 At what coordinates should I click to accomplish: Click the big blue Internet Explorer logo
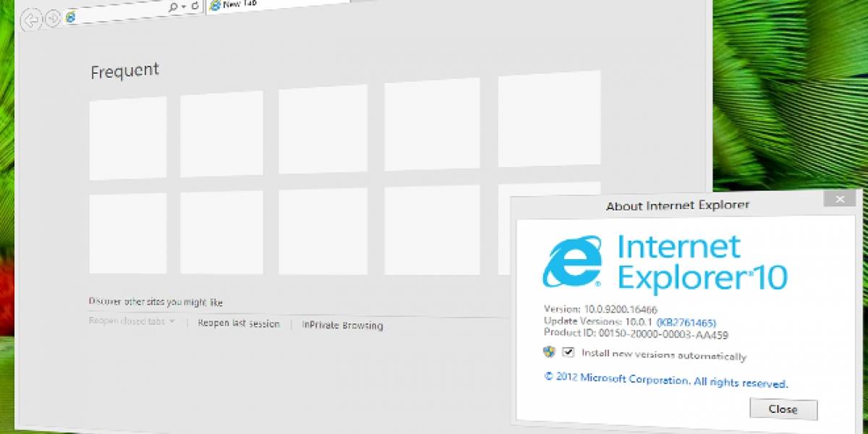pyautogui.click(x=571, y=261)
